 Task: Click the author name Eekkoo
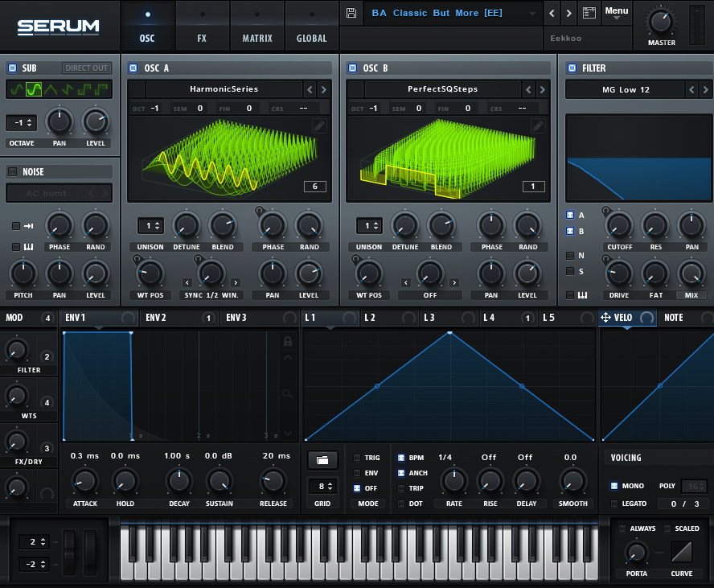point(565,39)
